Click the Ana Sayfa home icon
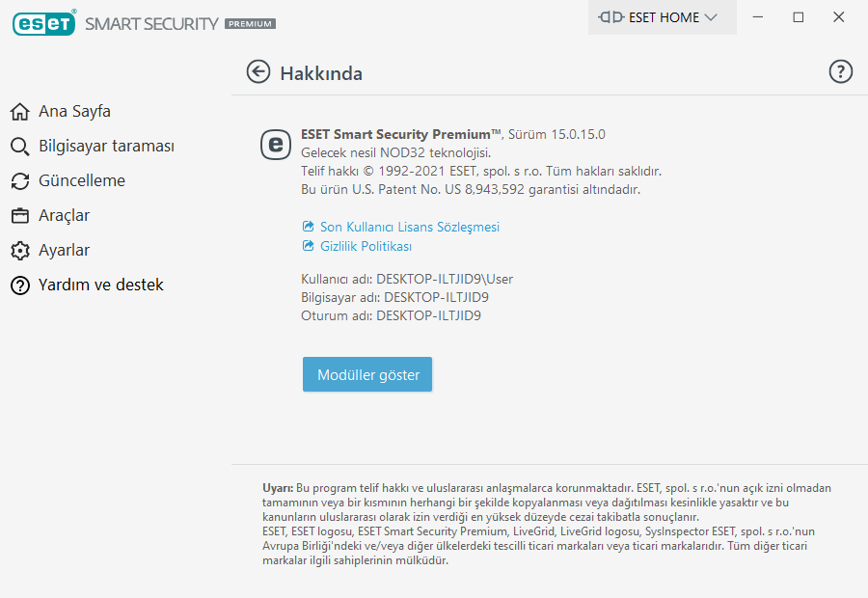The height and width of the screenshot is (598, 868). [19, 112]
